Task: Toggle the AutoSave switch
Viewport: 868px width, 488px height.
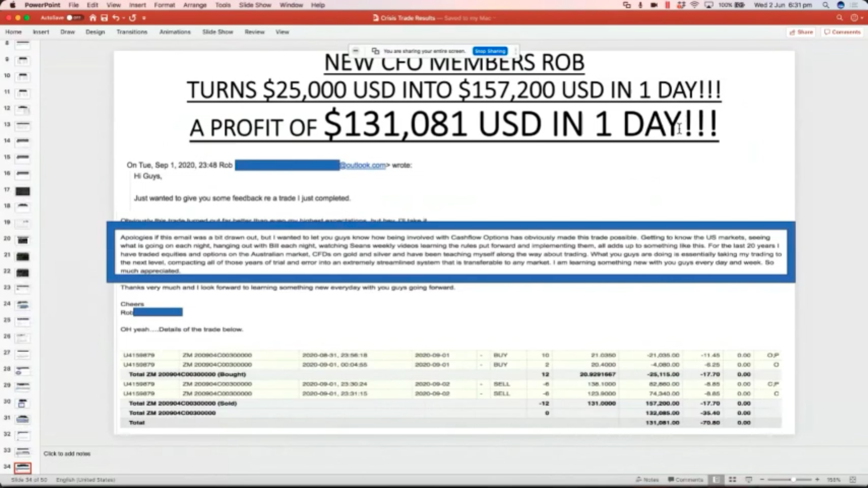Action: click(74, 18)
